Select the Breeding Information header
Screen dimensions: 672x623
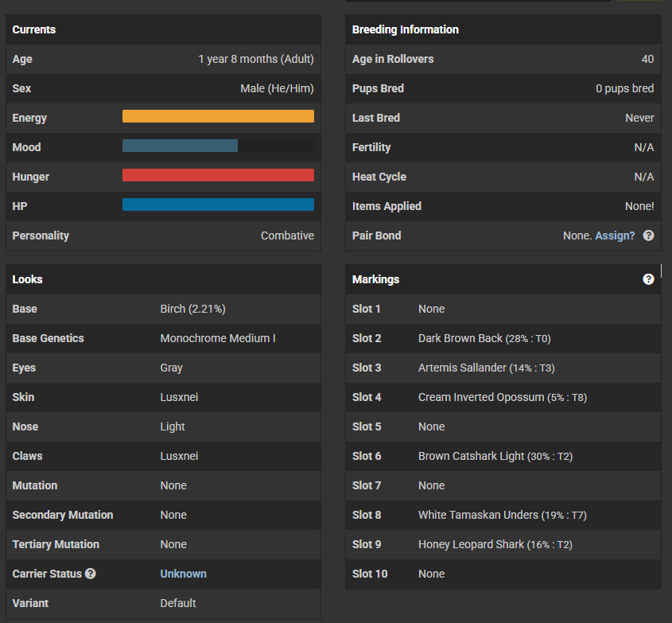click(406, 29)
